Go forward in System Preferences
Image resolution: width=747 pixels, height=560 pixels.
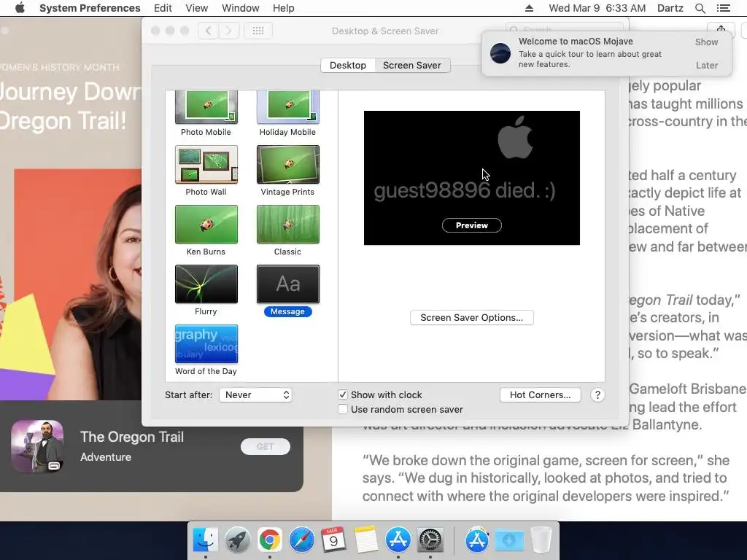[228, 31]
